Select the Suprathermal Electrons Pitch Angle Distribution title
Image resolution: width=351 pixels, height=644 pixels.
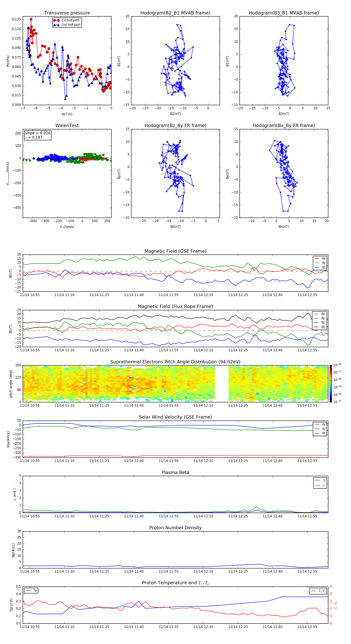(175, 362)
